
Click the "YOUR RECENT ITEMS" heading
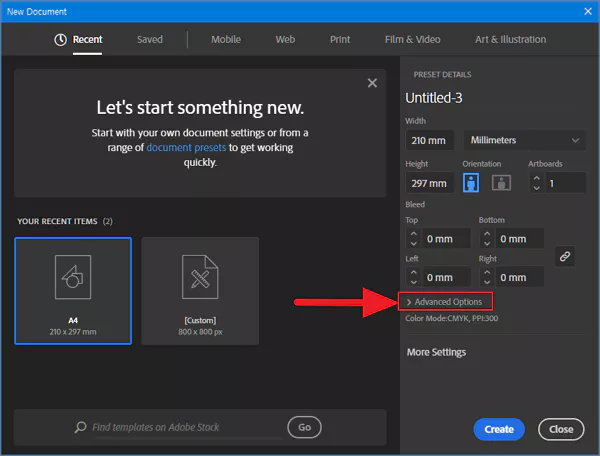(57, 221)
